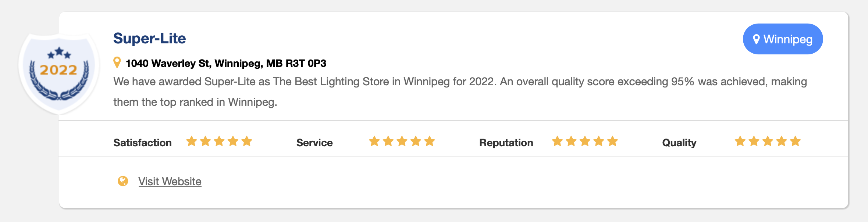
Task: Click the blue Winnipeg location button
Action: click(x=783, y=39)
